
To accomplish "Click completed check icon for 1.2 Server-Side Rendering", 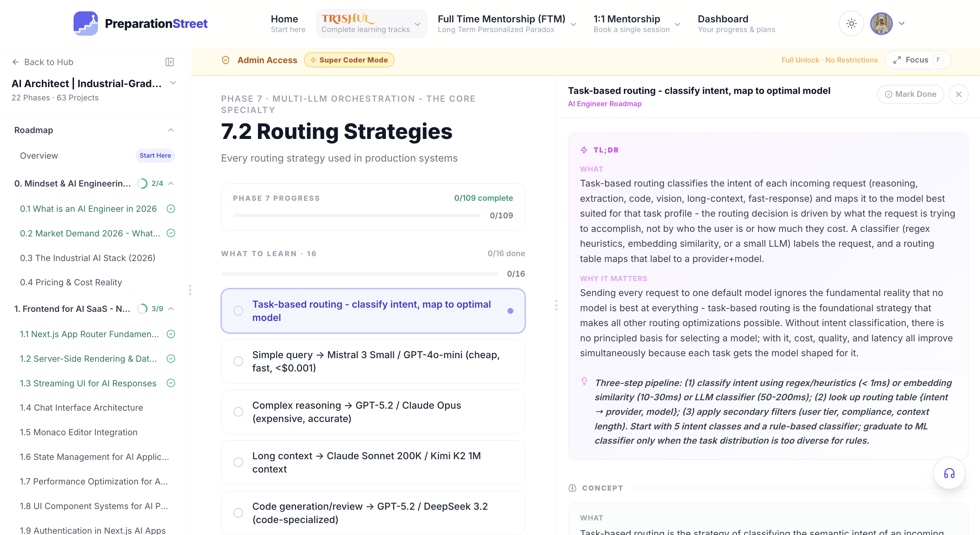I will coord(171,359).
